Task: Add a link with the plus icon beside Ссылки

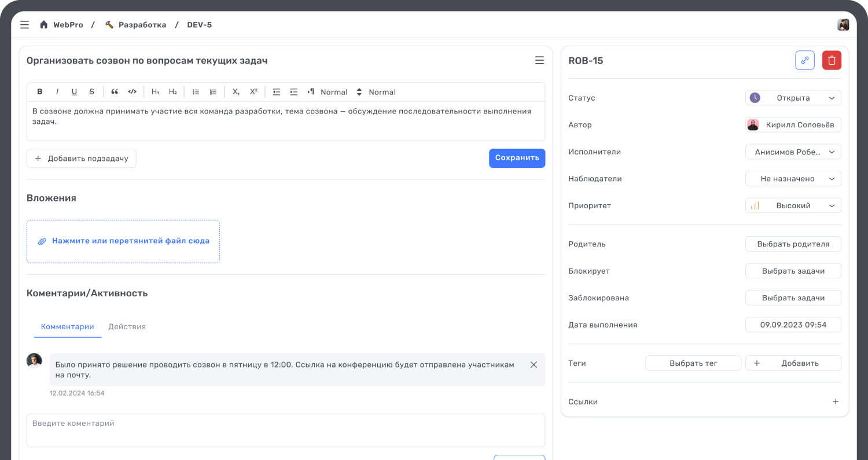Action: (x=836, y=402)
